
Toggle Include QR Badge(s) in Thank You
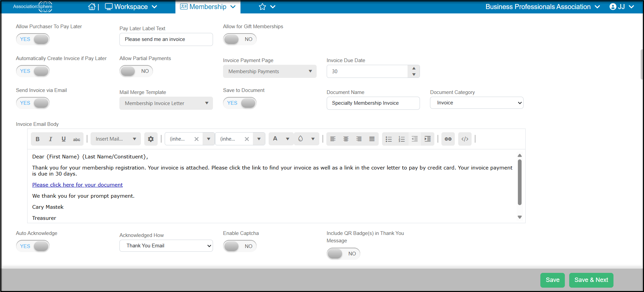click(x=343, y=254)
